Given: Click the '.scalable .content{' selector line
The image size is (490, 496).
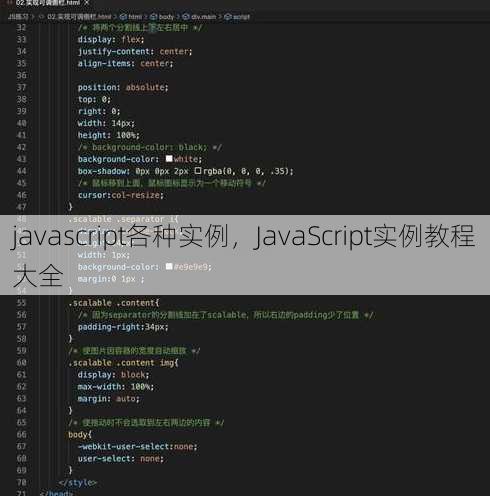Looking at the screenshot, I should click(114, 303).
